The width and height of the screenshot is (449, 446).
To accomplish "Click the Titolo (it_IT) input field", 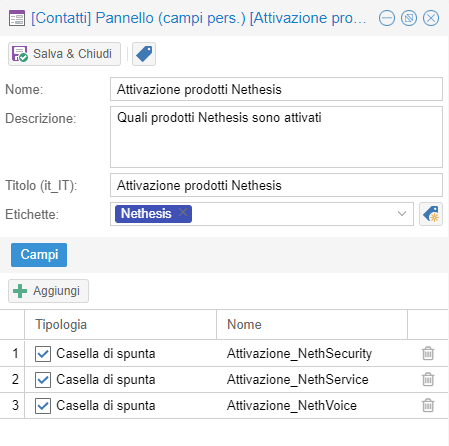I will [276, 185].
